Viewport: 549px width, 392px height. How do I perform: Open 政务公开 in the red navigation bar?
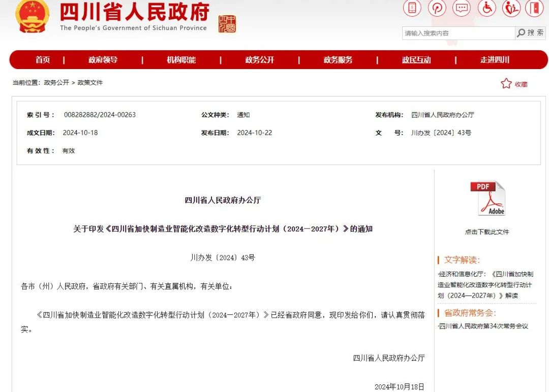pos(260,60)
